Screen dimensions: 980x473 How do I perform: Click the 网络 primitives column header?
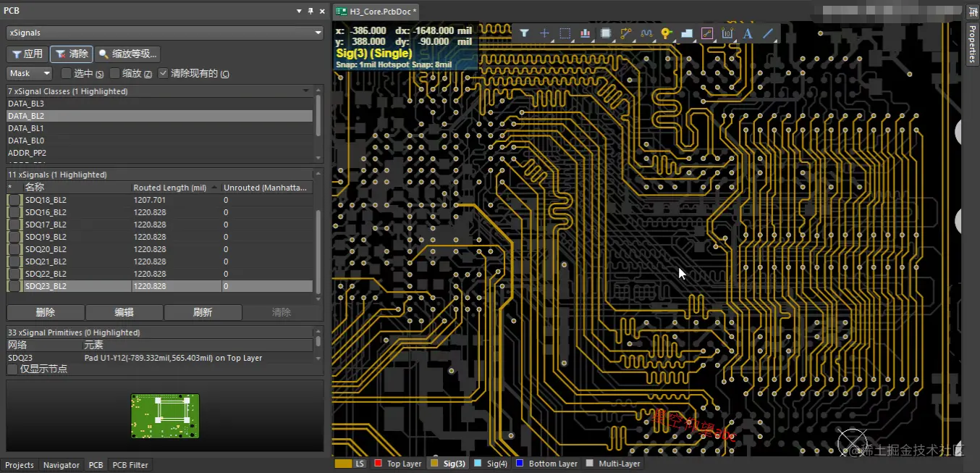[x=43, y=346]
